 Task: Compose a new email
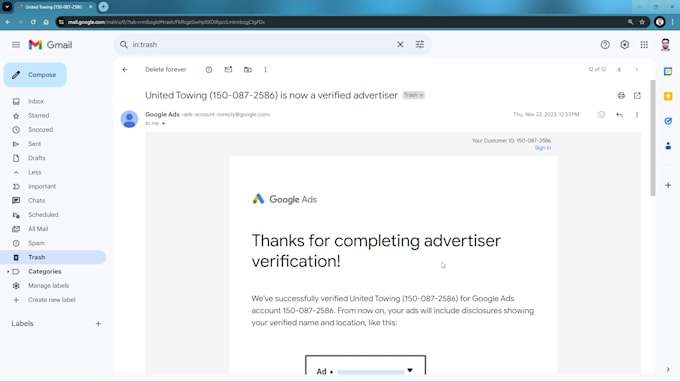click(35, 75)
